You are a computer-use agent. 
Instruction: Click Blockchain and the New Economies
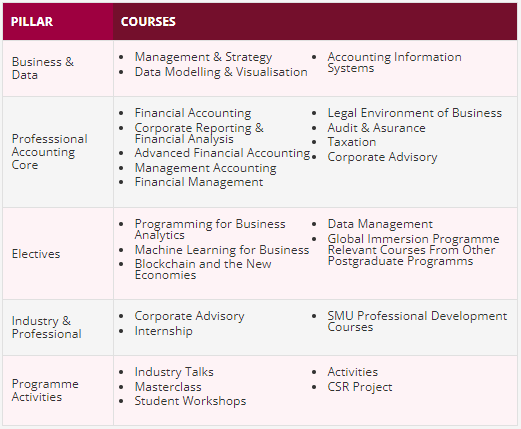(203, 269)
